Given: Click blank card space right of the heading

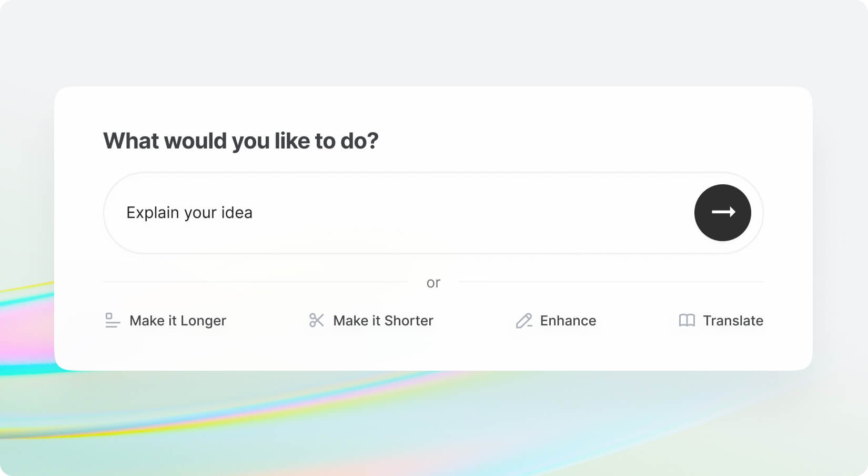Looking at the screenshot, I should [x=579, y=141].
